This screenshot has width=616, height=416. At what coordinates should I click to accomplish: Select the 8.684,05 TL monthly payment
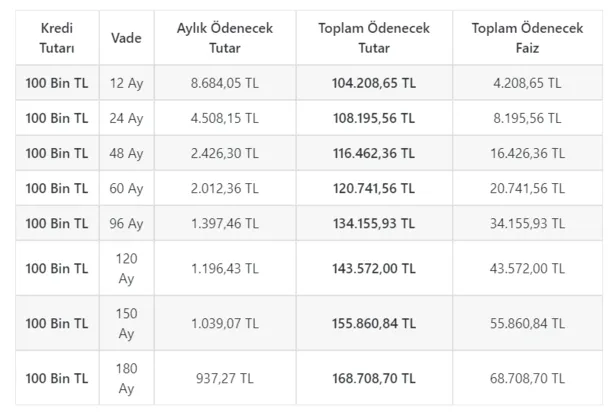pos(223,84)
